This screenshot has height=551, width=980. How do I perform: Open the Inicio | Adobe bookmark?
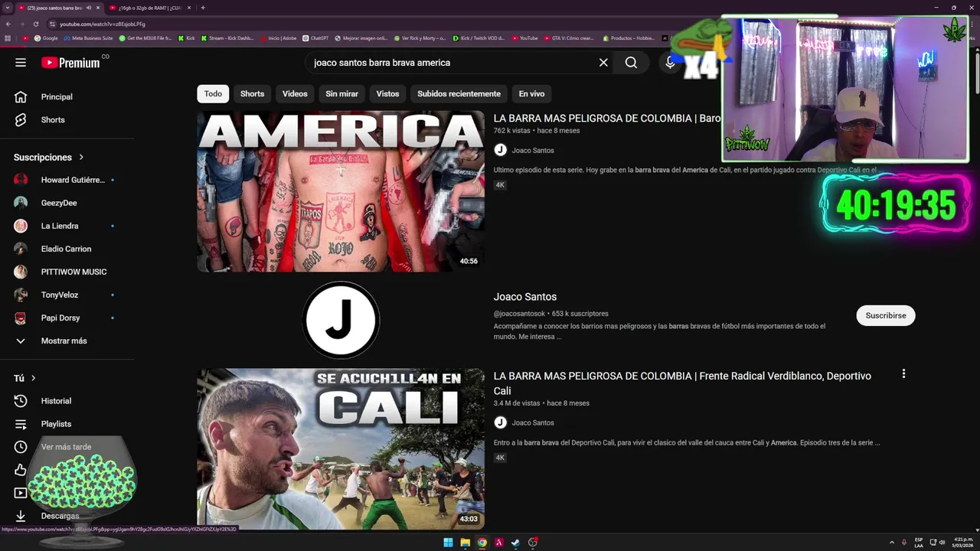tap(278, 37)
